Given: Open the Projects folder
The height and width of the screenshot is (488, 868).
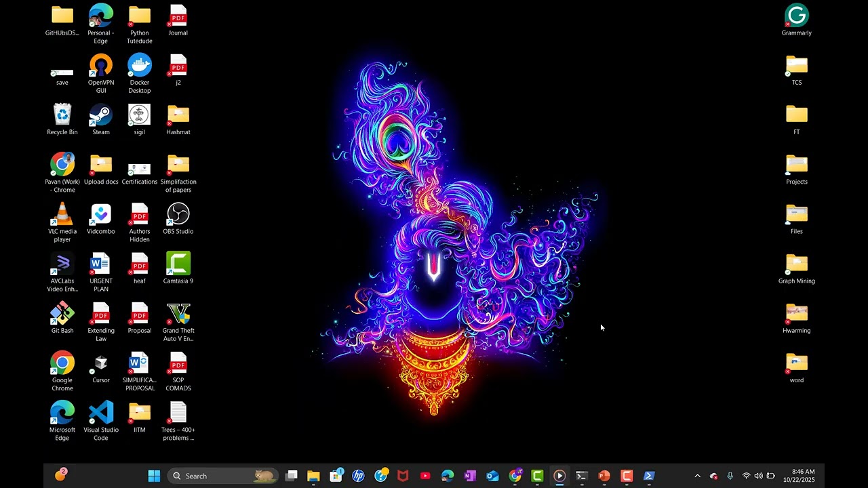Looking at the screenshot, I should click(797, 164).
